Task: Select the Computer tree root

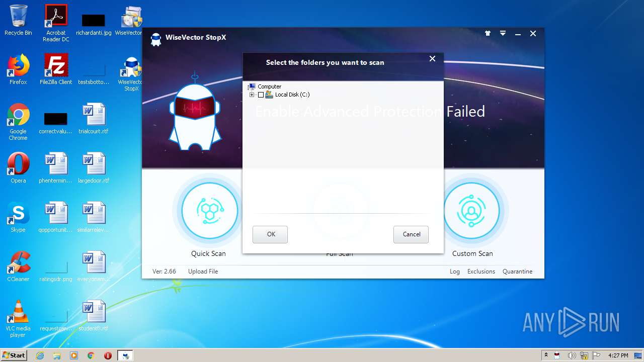Action: (269, 86)
